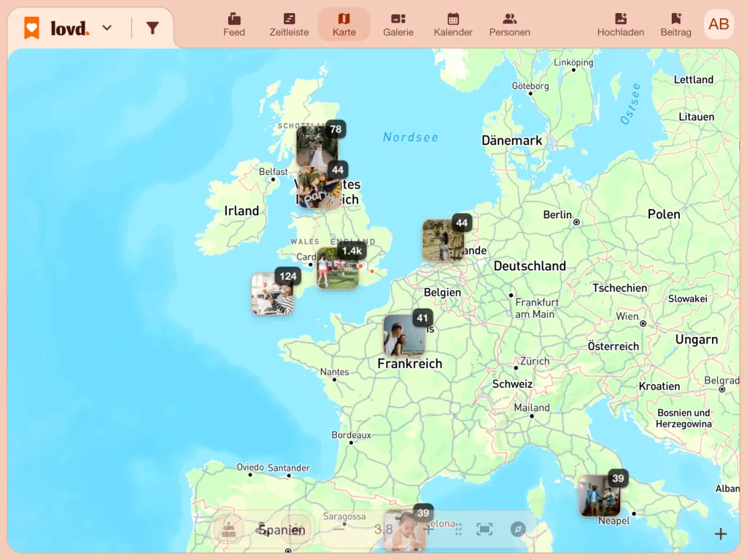This screenshot has height=560, width=747.
Task: Click the Litauen map label
Action: point(697,117)
